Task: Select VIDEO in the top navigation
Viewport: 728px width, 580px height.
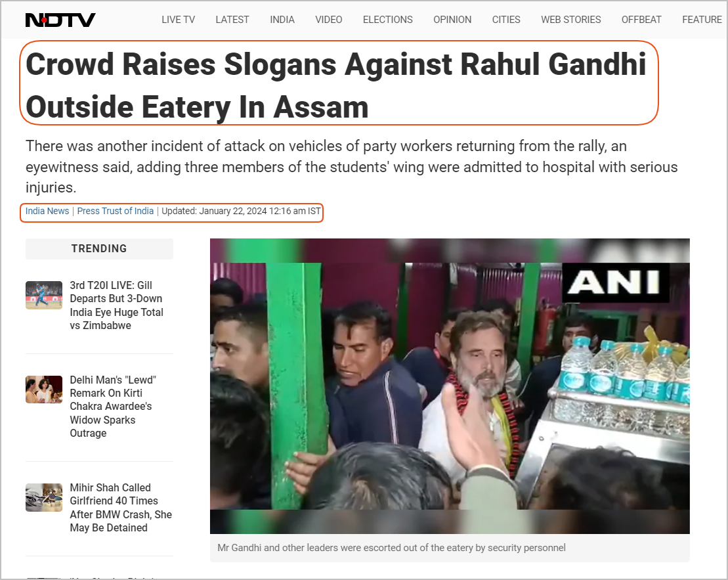Action: (x=329, y=20)
